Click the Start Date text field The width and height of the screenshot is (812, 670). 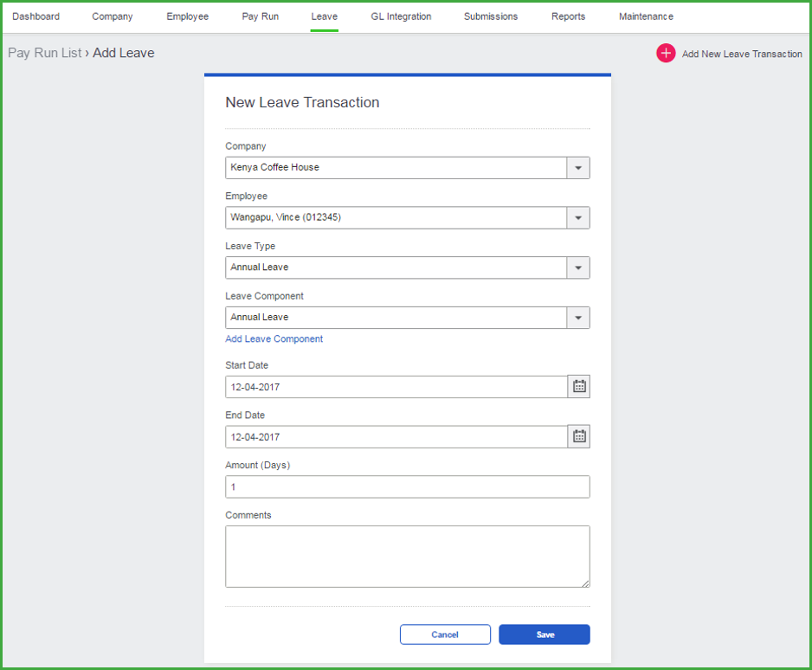pos(396,387)
